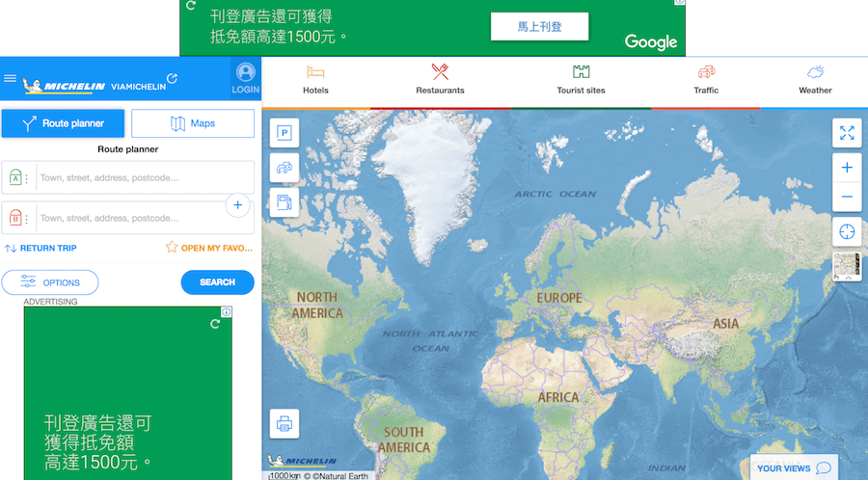Image resolution: width=868 pixels, height=480 pixels.
Task: Open the Traffic view
Action: [706, 80]
